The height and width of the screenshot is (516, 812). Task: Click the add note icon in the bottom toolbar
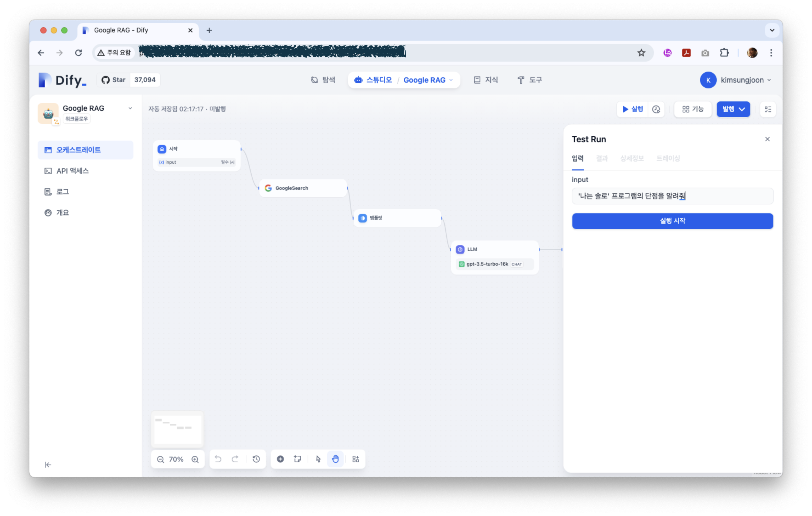(297, 459)
